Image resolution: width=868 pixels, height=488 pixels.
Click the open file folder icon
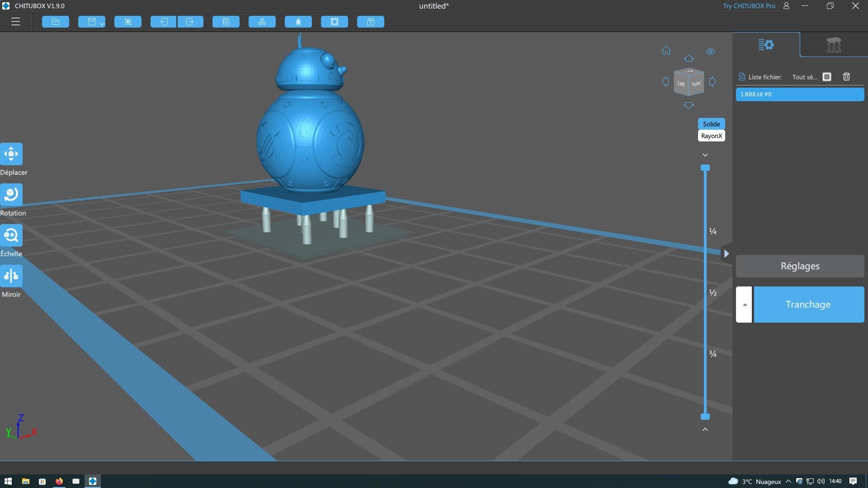click(56, 22)
